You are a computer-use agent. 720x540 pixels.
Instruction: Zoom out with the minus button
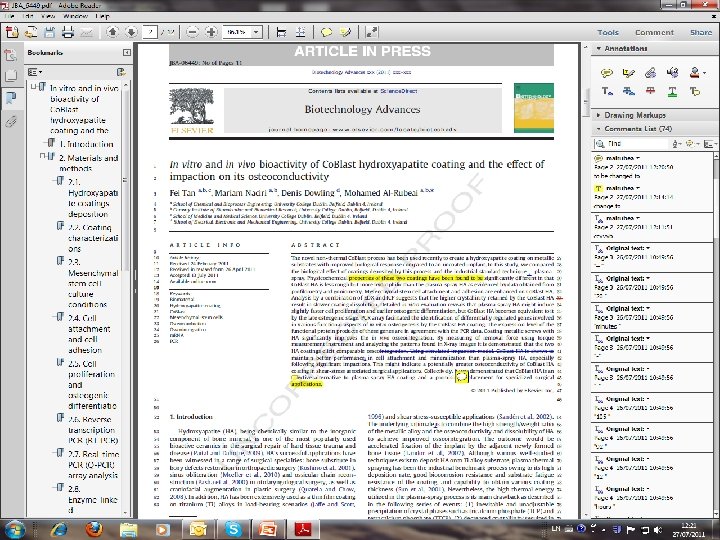(x=192, y=32)
